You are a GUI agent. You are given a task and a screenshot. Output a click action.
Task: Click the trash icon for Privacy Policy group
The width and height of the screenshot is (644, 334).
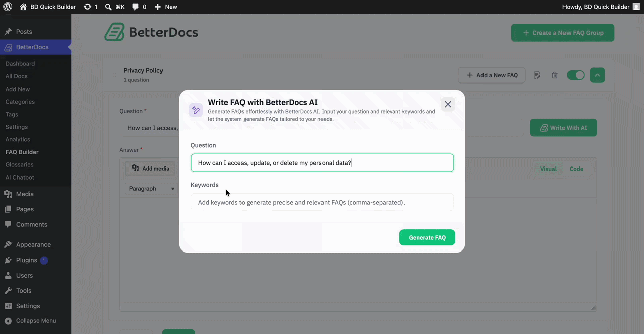[555, 75]
